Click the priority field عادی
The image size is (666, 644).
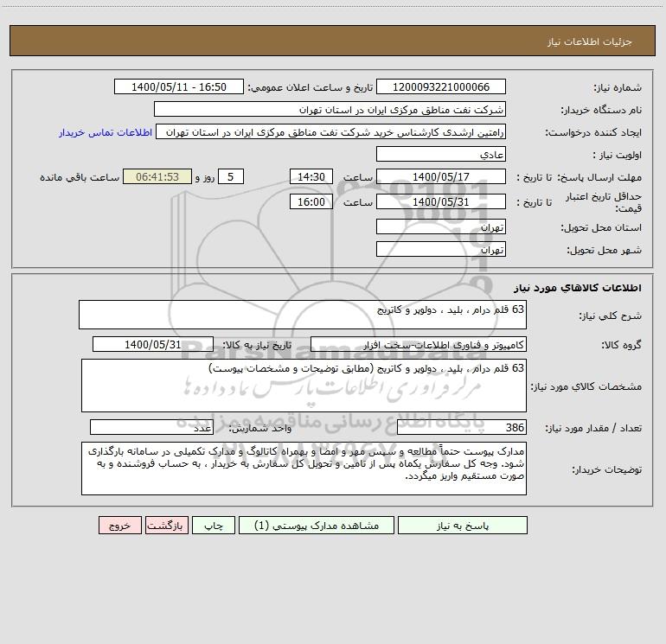click(x=441, y=154)
